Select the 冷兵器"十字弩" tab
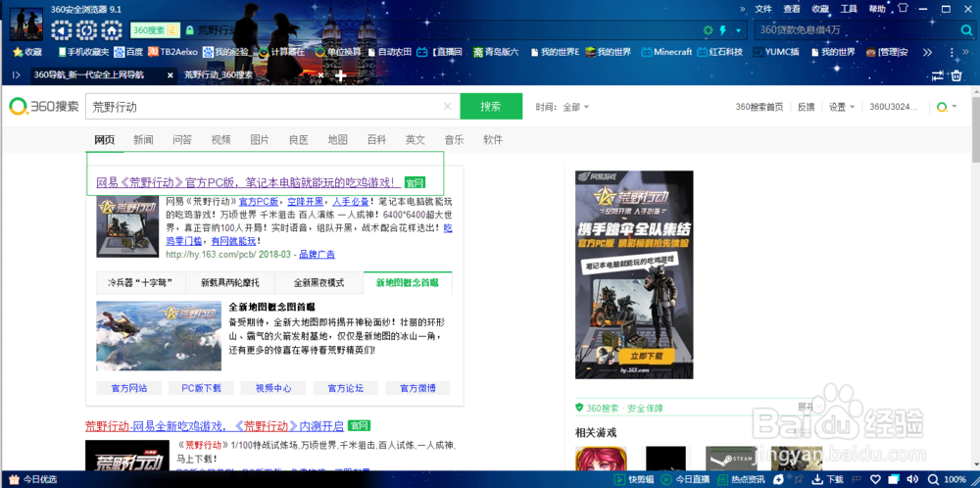 click(140, 282)
